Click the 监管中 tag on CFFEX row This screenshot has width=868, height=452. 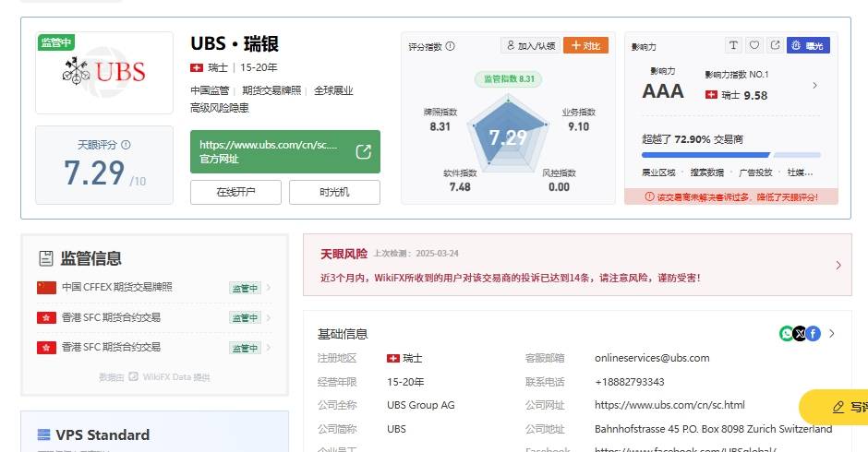click(x=245, y=288)
